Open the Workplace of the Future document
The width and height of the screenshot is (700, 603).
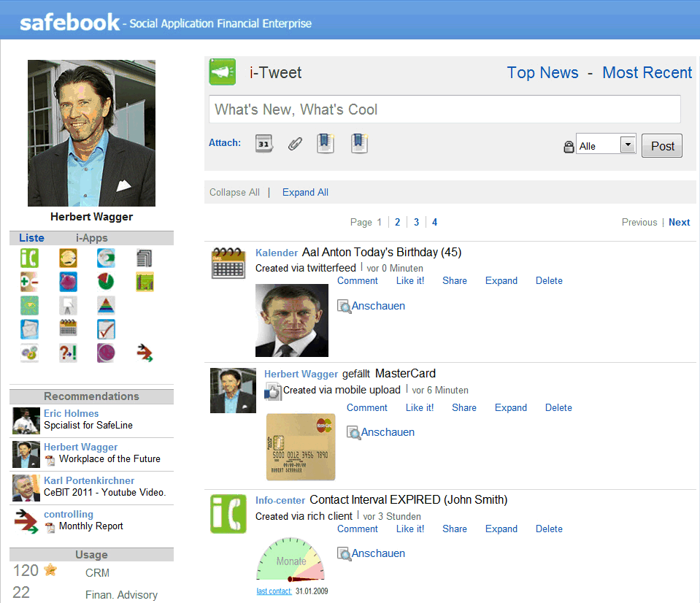[109, 459]
